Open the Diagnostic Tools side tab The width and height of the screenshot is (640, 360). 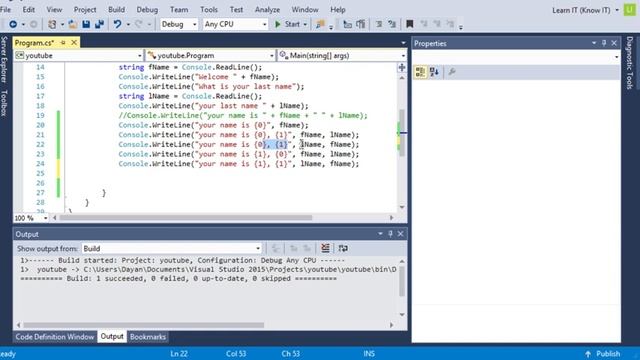coord(629,62)
